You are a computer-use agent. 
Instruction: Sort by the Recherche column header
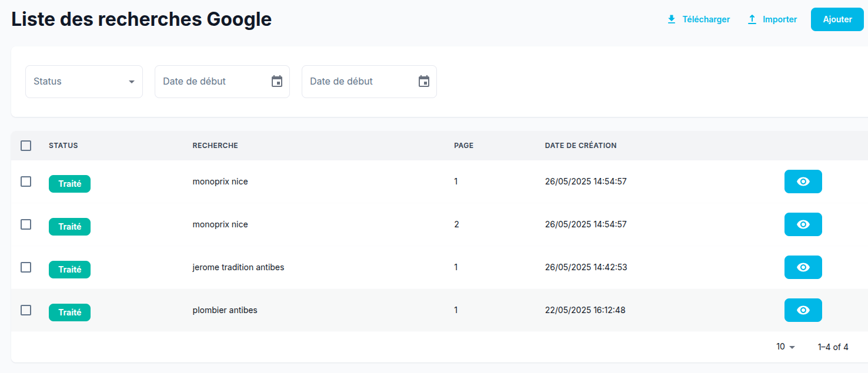pos(215,146)
